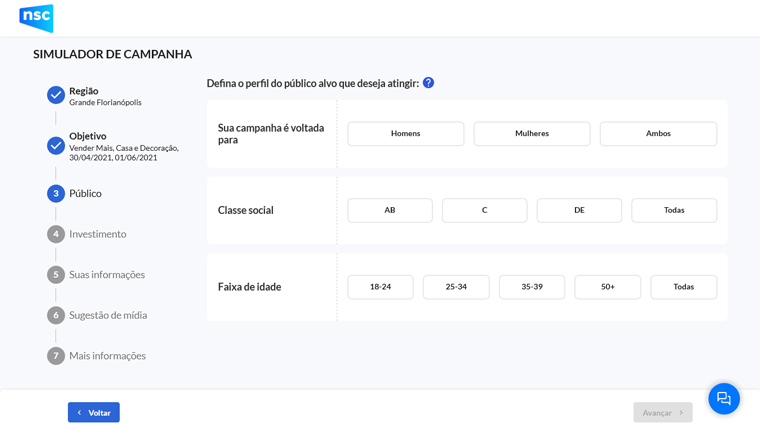The image size is (760, 434).
Task: Click the step 5 circle icon
Action: click(x=56, y=274)
